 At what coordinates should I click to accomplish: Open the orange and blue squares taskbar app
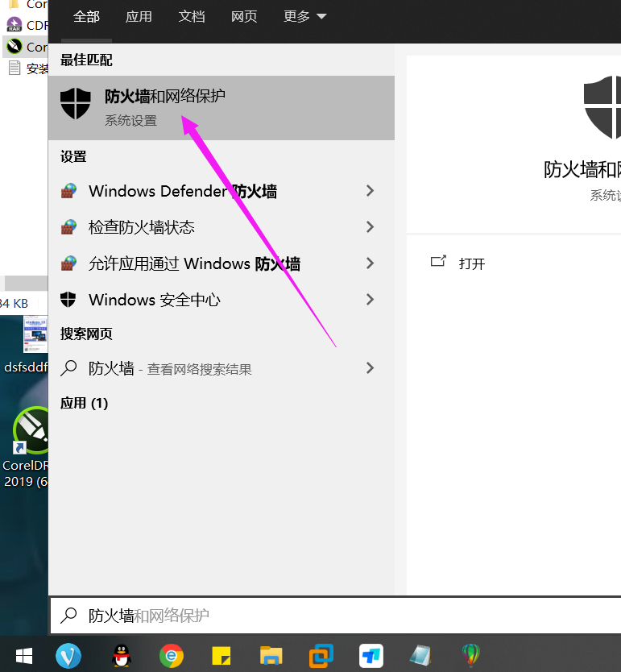click(x=321, y=656)
